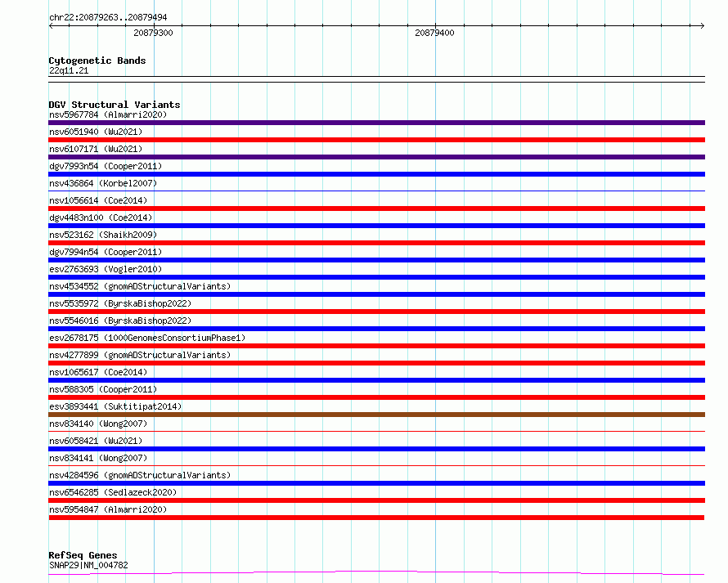Open the SNAP29|NM_004782 gene label
Screen dimensions: 728x583
pos(88,565)
